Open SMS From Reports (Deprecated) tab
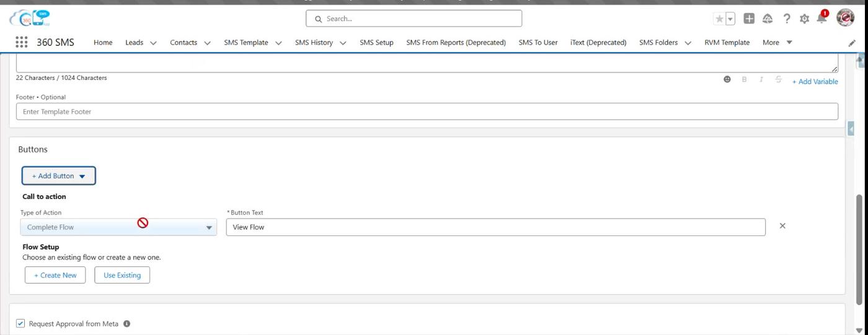The image size is (868, 335). tap(456, 42)
